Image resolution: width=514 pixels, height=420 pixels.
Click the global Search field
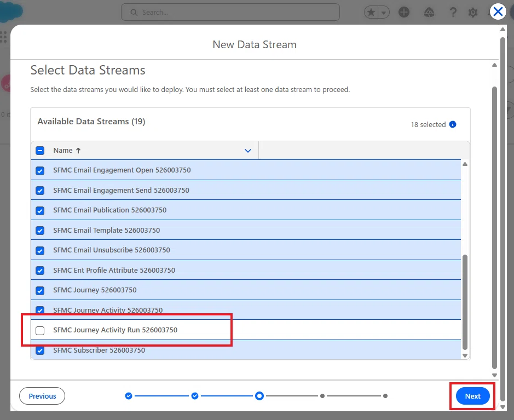(x=230, y=12)
